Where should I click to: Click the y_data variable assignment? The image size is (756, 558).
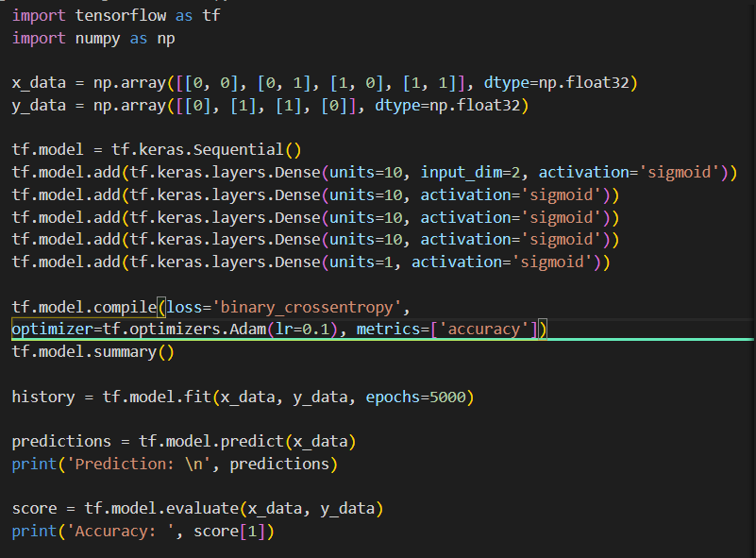click(x=270, y=105)
